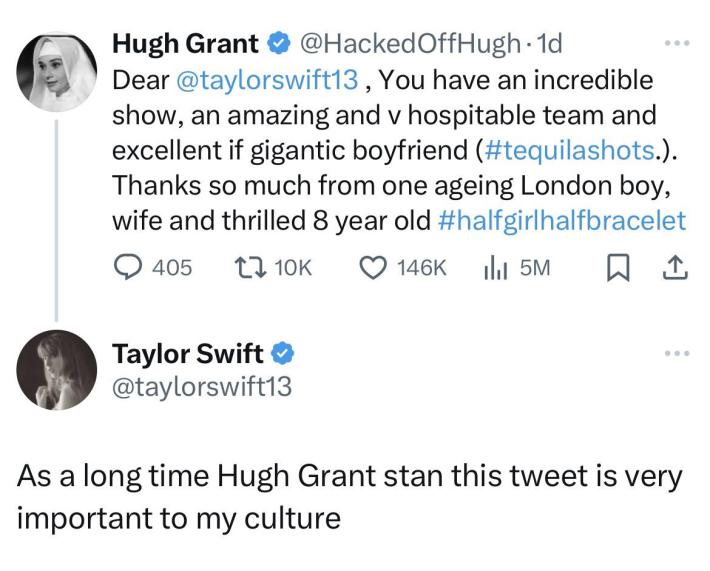
Task: Open more options on Hugh Grant's tweet
Action: click(676, 45)
